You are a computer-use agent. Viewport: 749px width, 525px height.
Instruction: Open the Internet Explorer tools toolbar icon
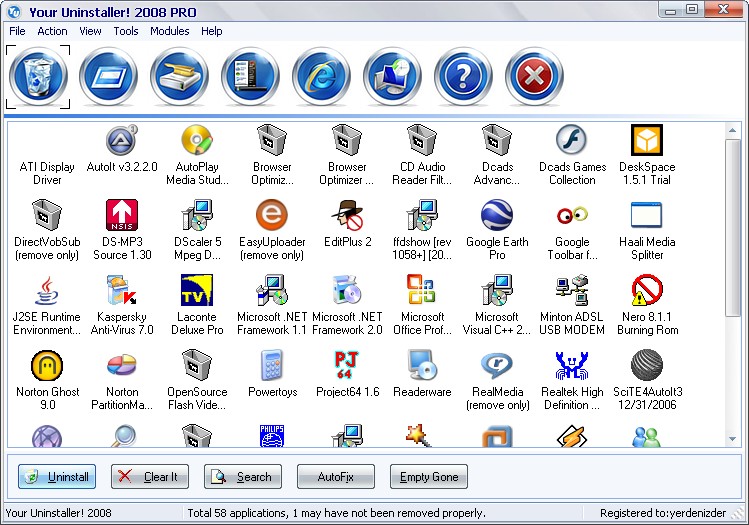click(321, 76)
